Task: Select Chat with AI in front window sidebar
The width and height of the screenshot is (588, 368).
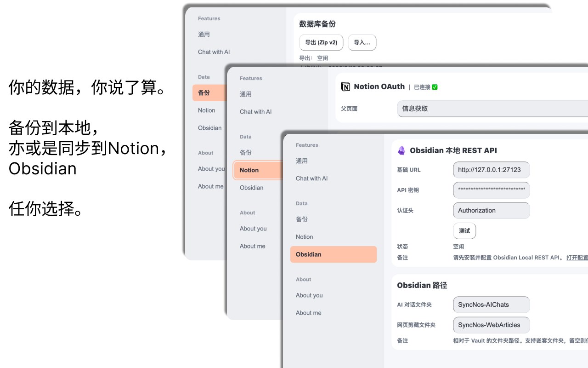Action: (x=312, y=178)
